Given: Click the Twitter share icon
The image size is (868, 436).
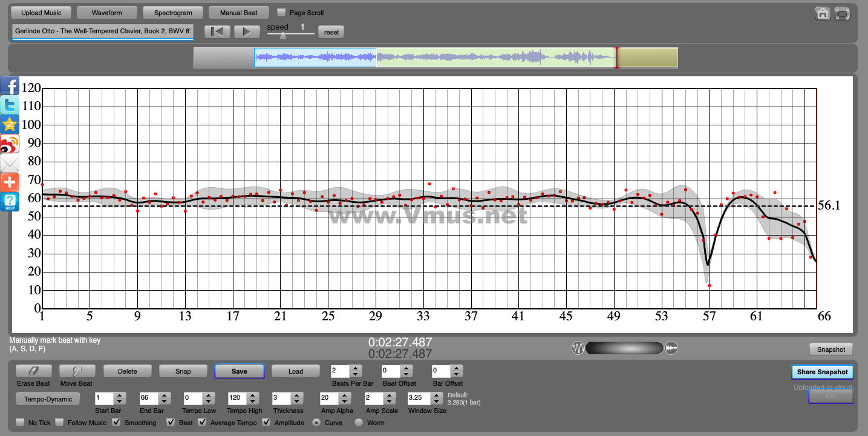Looking at the screenshot, I should point(10,105).
